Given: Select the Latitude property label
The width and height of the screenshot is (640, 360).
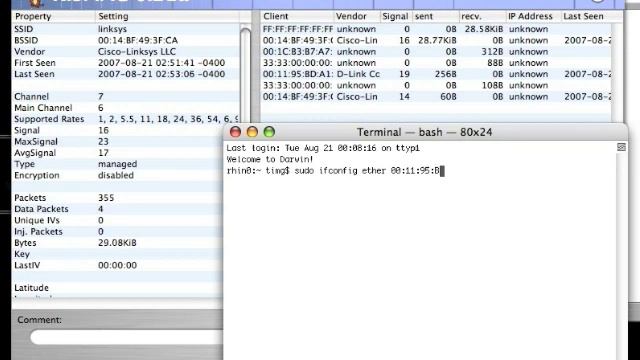Looking at the screenshot, I should click(x=31, y=288).
